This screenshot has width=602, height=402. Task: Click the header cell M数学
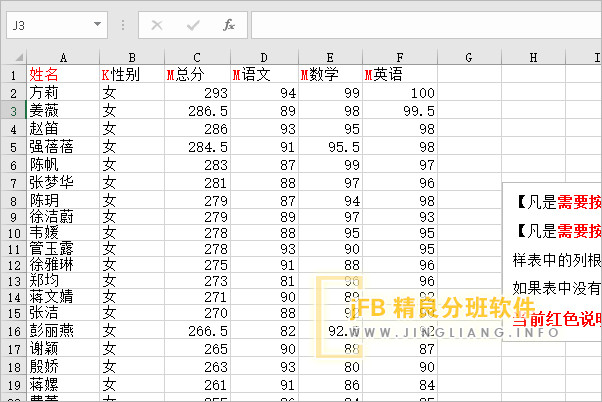(330, 74)
